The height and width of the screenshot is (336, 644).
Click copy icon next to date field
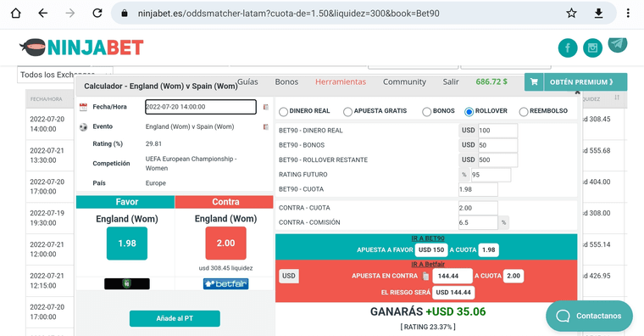click(x=266, y=107)
